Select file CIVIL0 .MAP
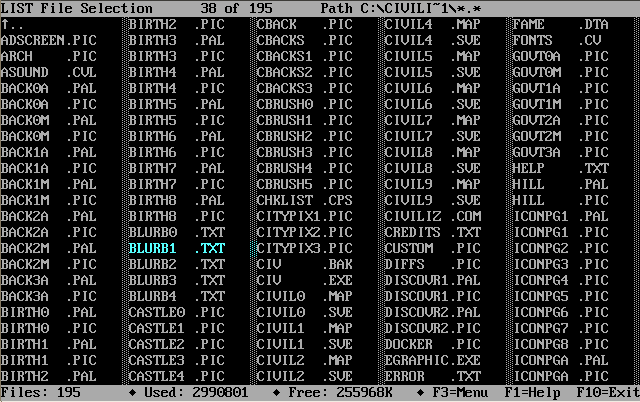This screenshot has width=640, height=402. pos(304,296)
